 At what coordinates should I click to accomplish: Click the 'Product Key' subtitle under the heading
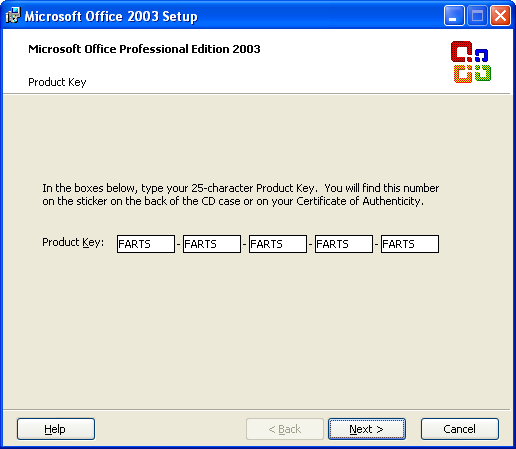(57, 82)
